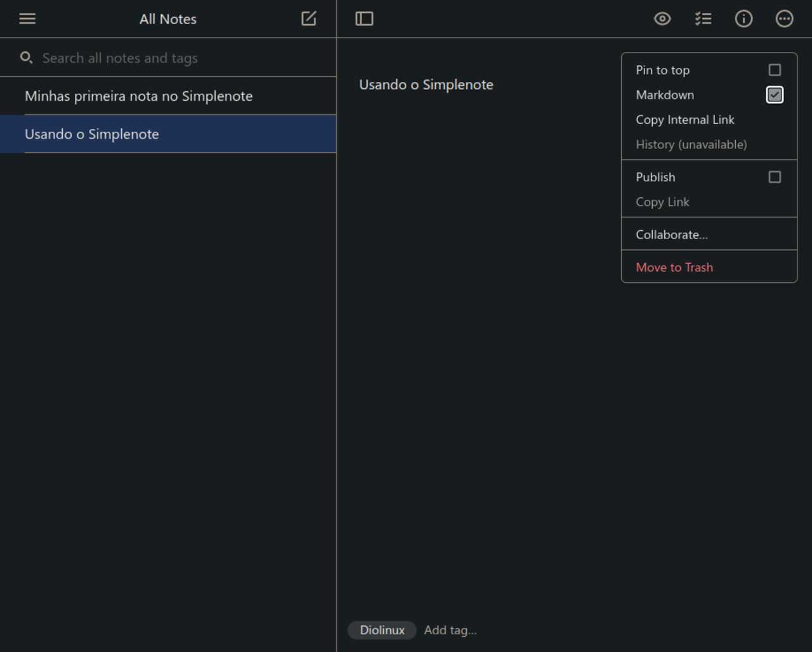
Task: Enable the Publish checkbox
Action: [x=775, y=177]
